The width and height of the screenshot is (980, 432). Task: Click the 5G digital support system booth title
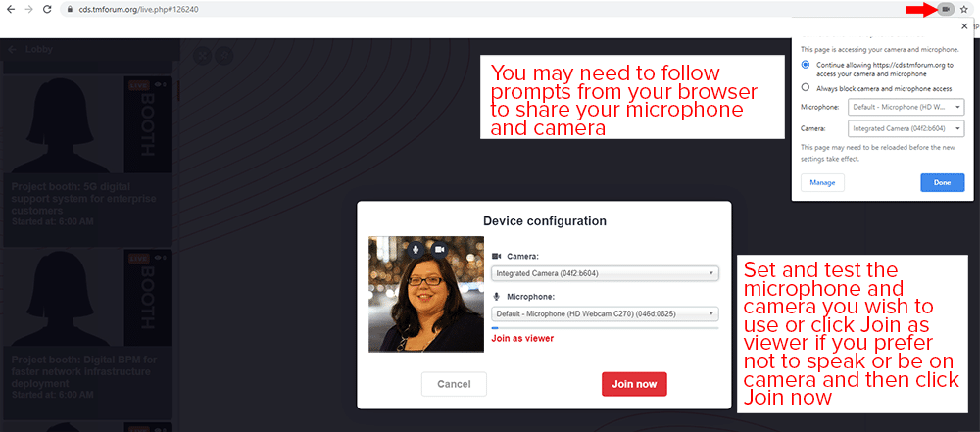83,199
